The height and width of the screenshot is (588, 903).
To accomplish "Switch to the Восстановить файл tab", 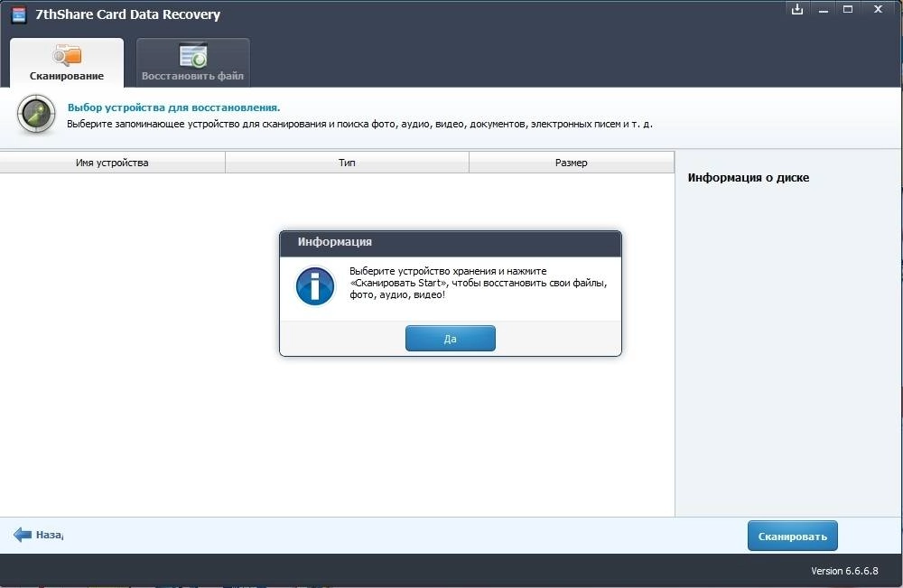I will (x=193, y=62).
